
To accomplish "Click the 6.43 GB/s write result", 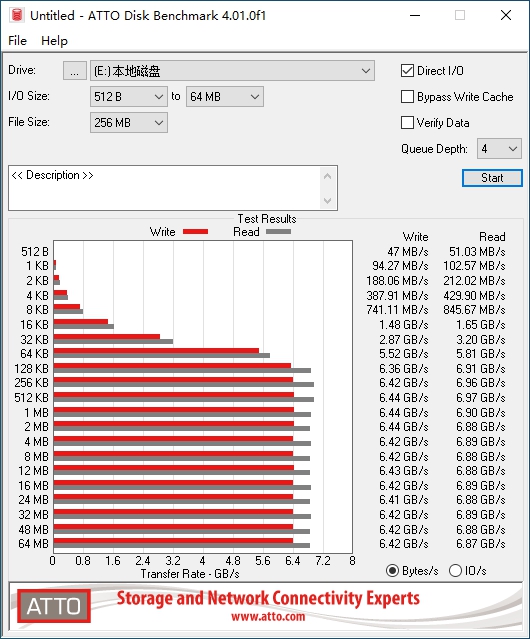I will (404, 471).
